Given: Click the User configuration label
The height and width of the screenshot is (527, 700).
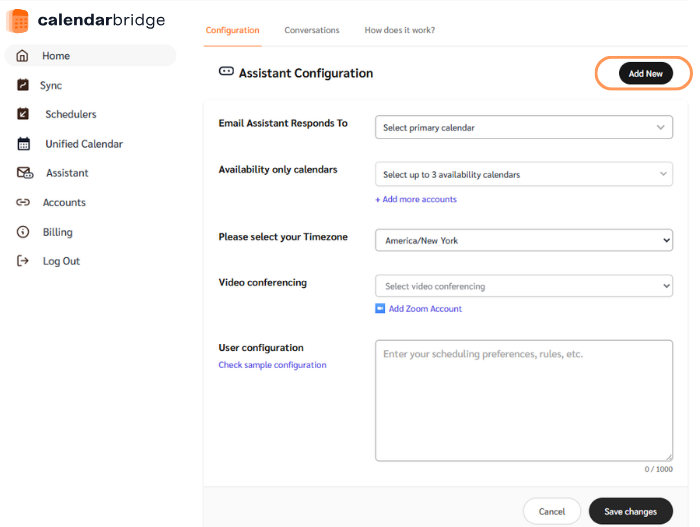Looking at the screenshot, I should [x=261, y=348].
